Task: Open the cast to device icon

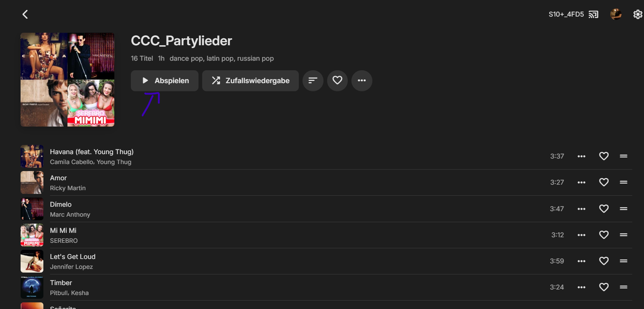Action: (x=593, y=14)
